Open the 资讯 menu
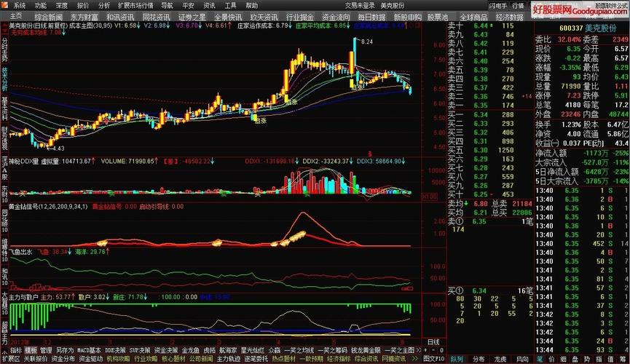The image size is (630, 364). pyautogui.click(x=209, y=5)
